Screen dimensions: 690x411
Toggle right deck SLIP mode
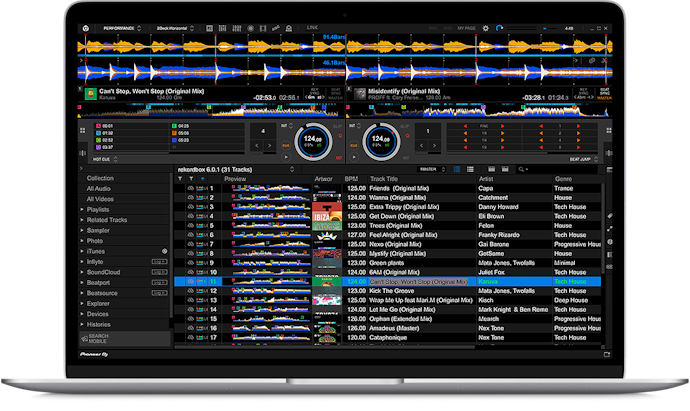point(405,126)
